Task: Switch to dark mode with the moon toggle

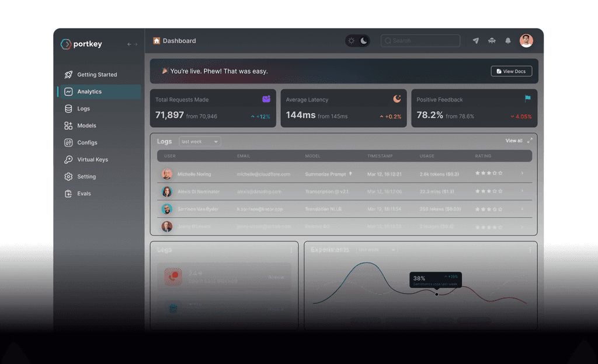Action: point(363,41)
